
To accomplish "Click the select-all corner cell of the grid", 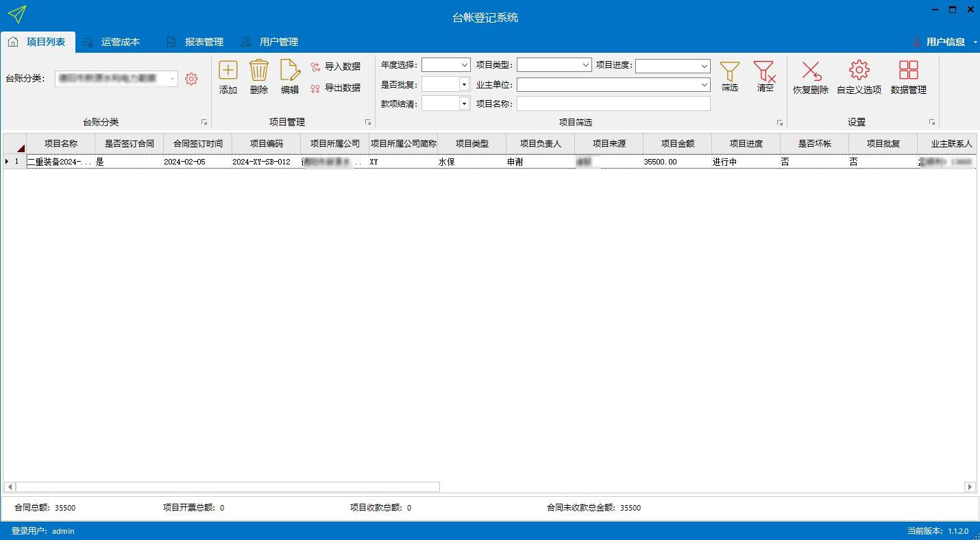I will [x=14, y=144].
